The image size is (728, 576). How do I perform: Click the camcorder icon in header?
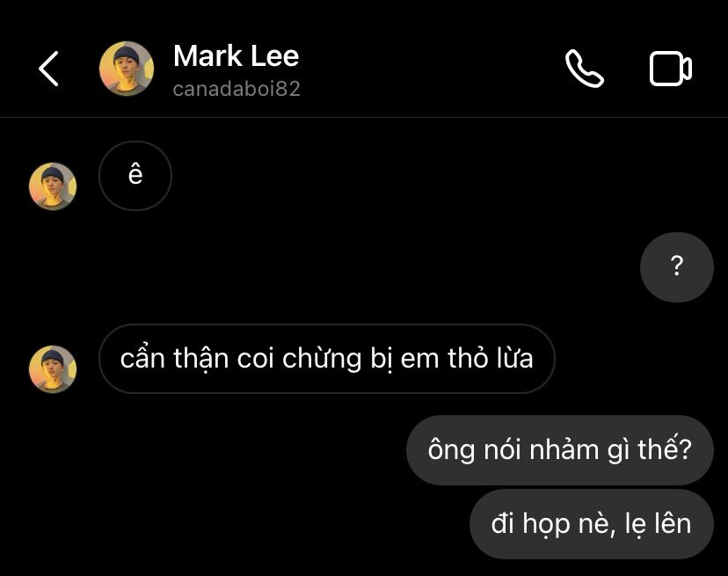point(671,69)
